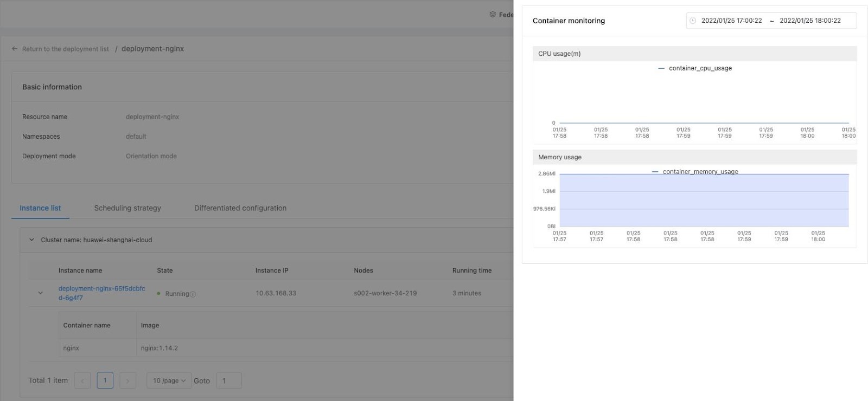Open the 10 /page size dropdown
The height and width of the screenshot is (401, 868).
pos(169,380)
